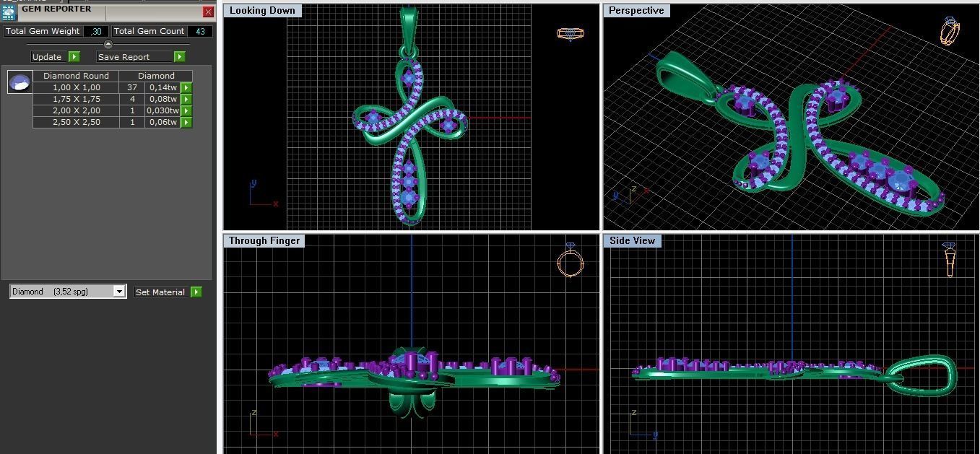
Task: Click green arrow in the 1,75 X 1,75 row
Action: (x=186, y=99)
